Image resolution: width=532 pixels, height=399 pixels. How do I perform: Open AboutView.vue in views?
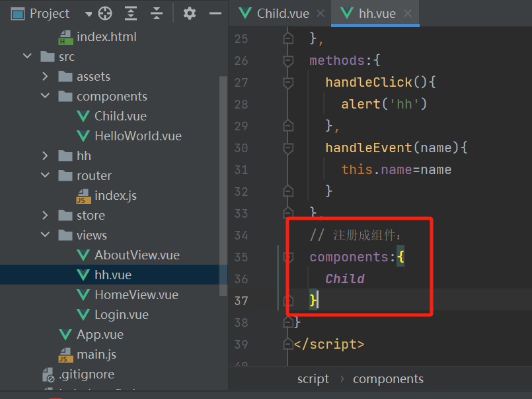(137, 255)
